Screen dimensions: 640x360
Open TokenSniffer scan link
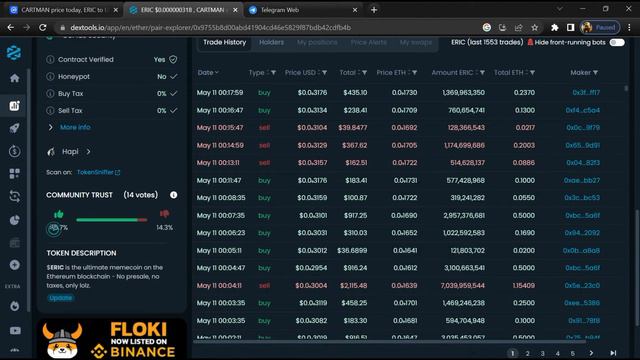(98, 172)
